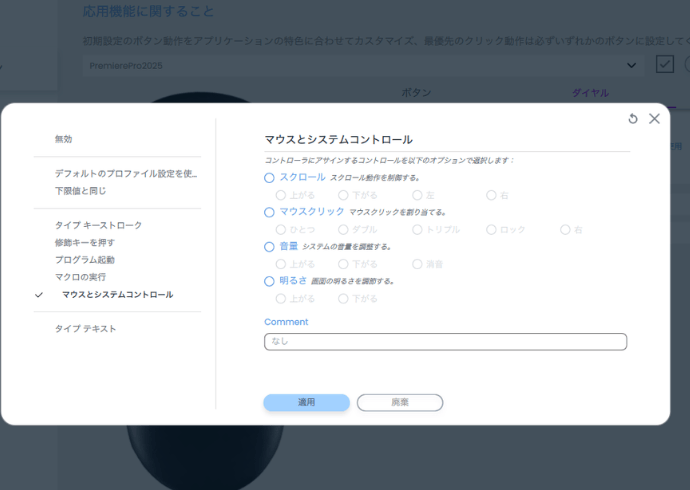Select 無効 in the left list
Screen dimensions: 690x490
click(x=63, y=139)
